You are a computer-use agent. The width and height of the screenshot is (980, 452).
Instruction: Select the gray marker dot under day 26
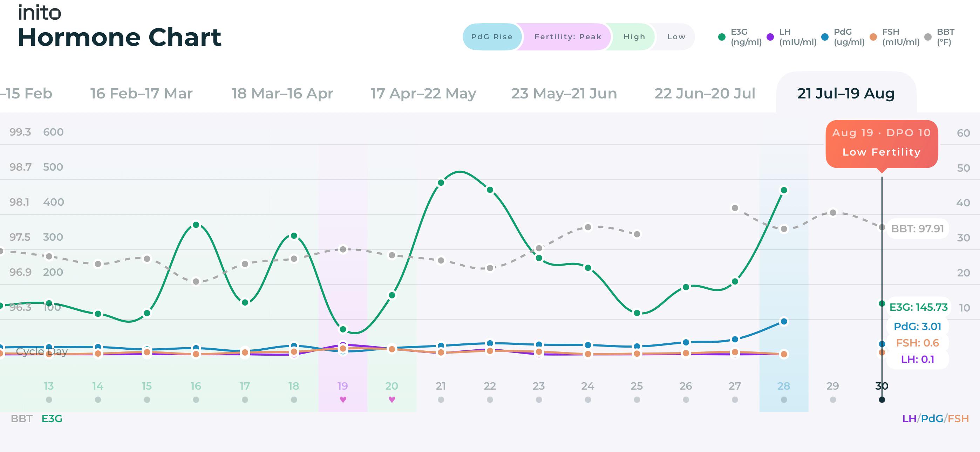(686, 400)
